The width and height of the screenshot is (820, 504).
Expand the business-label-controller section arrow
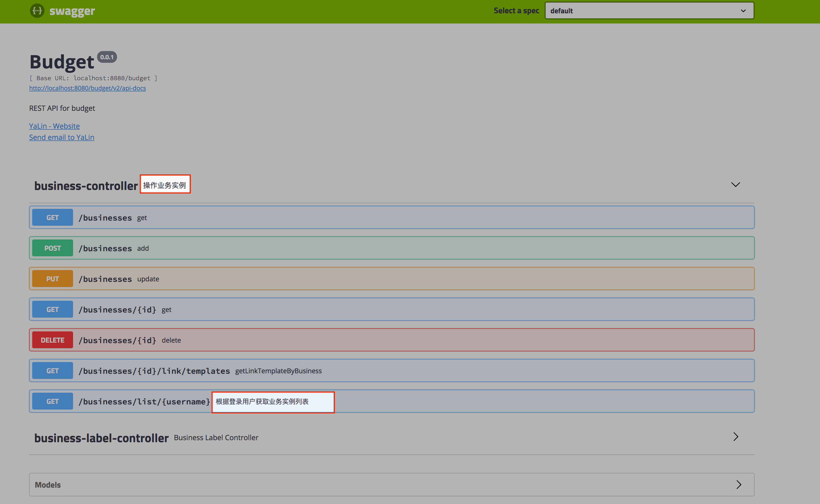(x=736, y=437)
